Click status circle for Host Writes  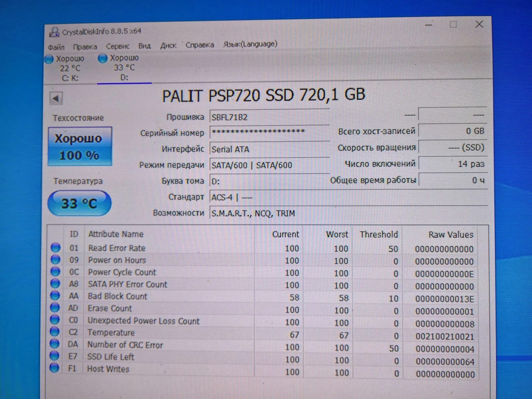(x=54, y=368)
